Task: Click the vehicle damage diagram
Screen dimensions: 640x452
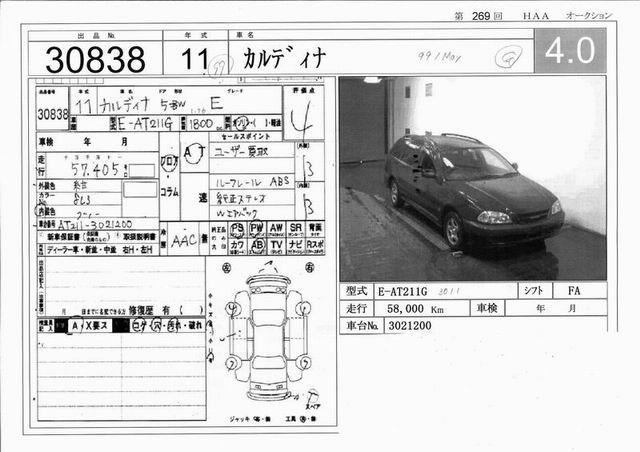Action: click(269, 336)
